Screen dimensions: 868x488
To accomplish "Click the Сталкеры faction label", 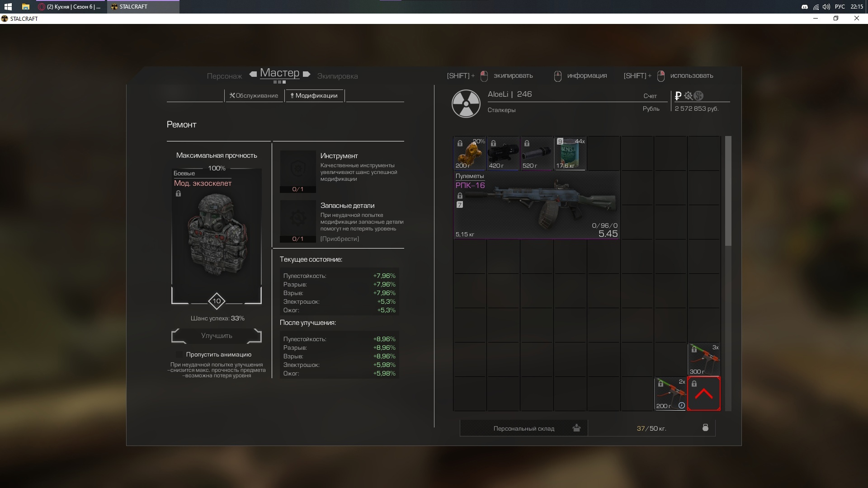I will pos(501,110).
